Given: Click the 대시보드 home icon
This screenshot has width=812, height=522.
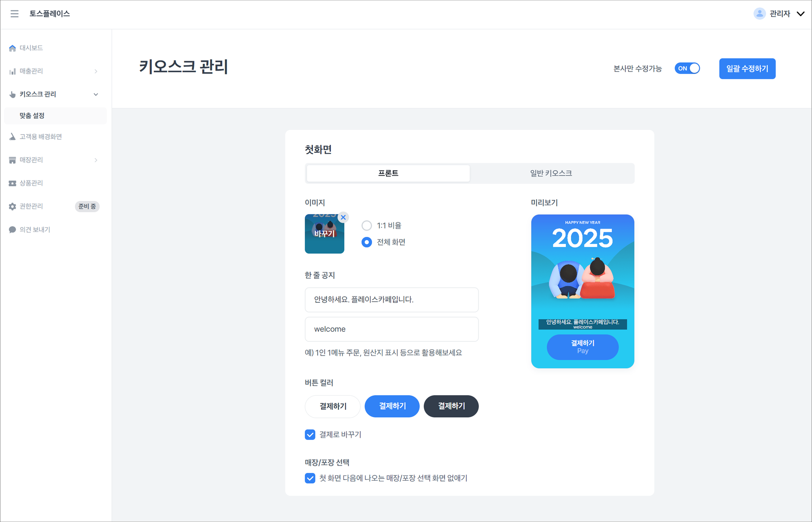Looking at the screenshot, I should [x=12, y=48].
